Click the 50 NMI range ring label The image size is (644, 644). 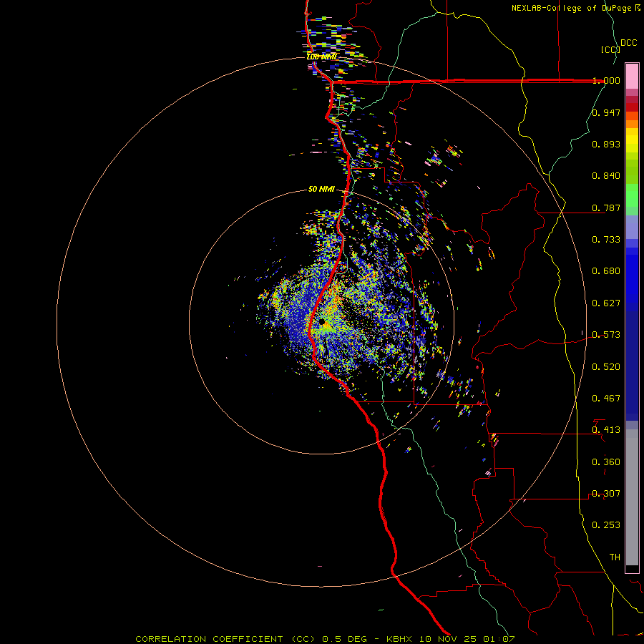point(321,190)
